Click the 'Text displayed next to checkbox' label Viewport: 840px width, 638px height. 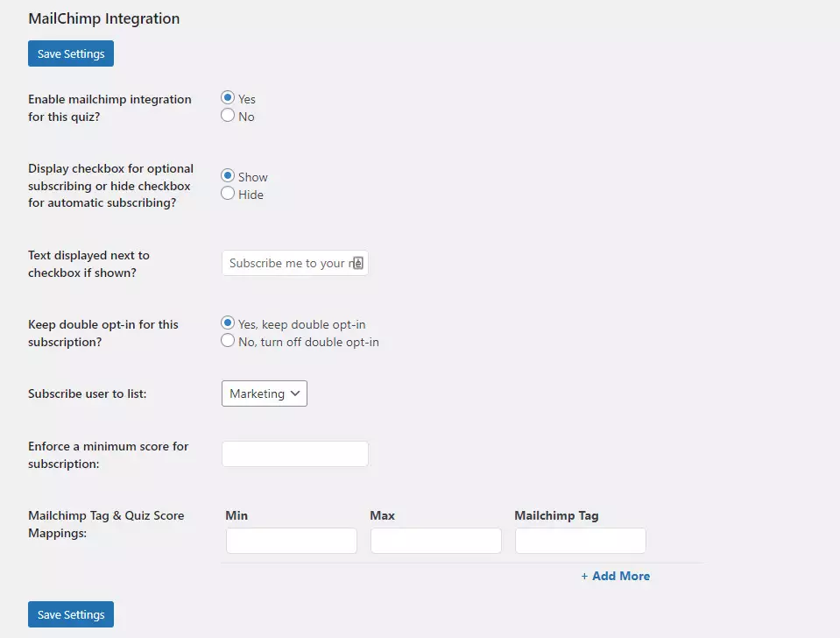[89, 264]
